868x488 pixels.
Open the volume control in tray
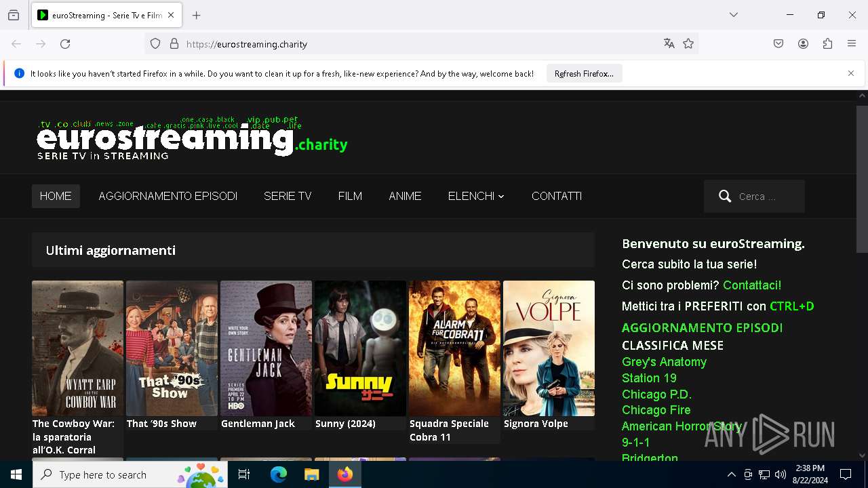pos(781,474)
